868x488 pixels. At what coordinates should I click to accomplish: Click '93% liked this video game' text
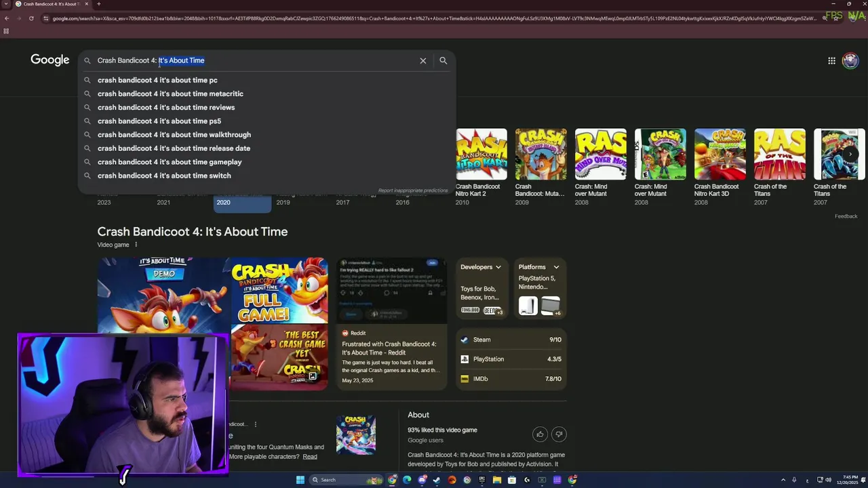pyautogui.click(x=442, y=430)
